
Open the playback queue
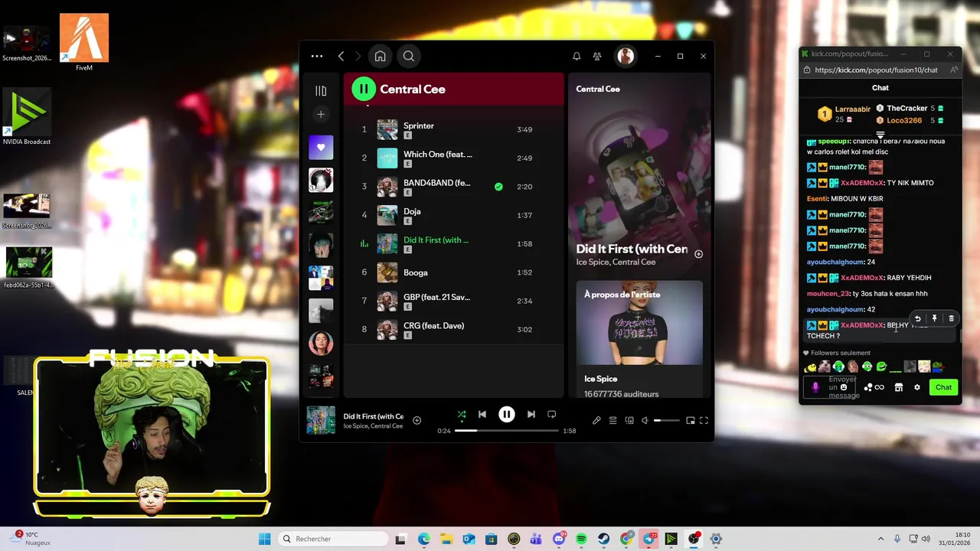coord(613,420)
